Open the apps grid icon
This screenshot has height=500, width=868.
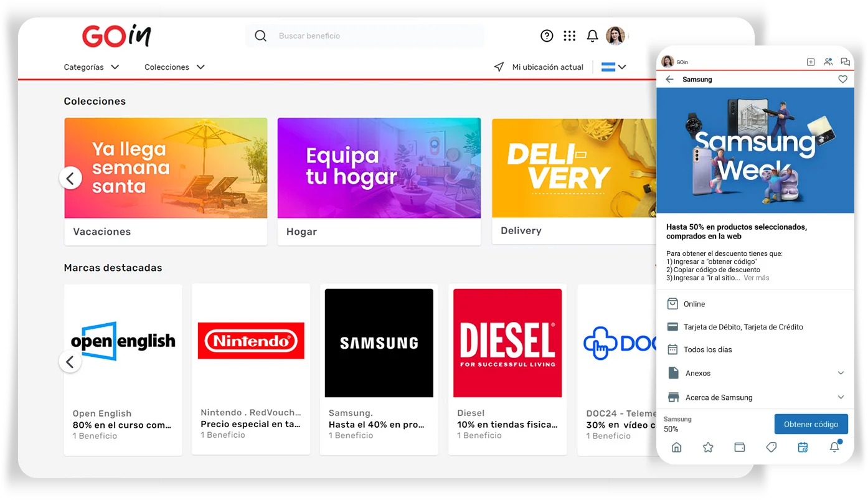click(x=569, y=36)
